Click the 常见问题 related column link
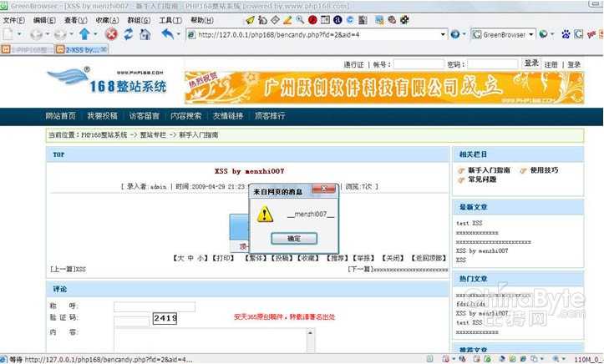 point(482,179)
